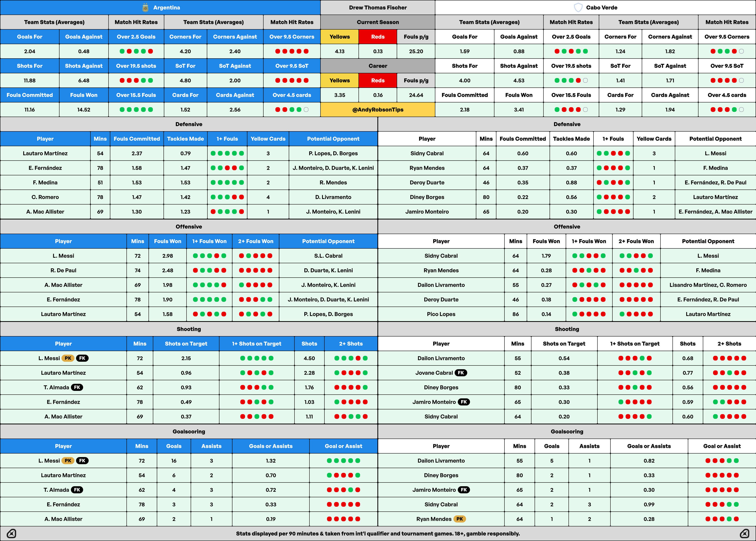Screen dimensions: 756x541
Task: Click the @AndyRobsonTips handle
Action: pos(378,110)
